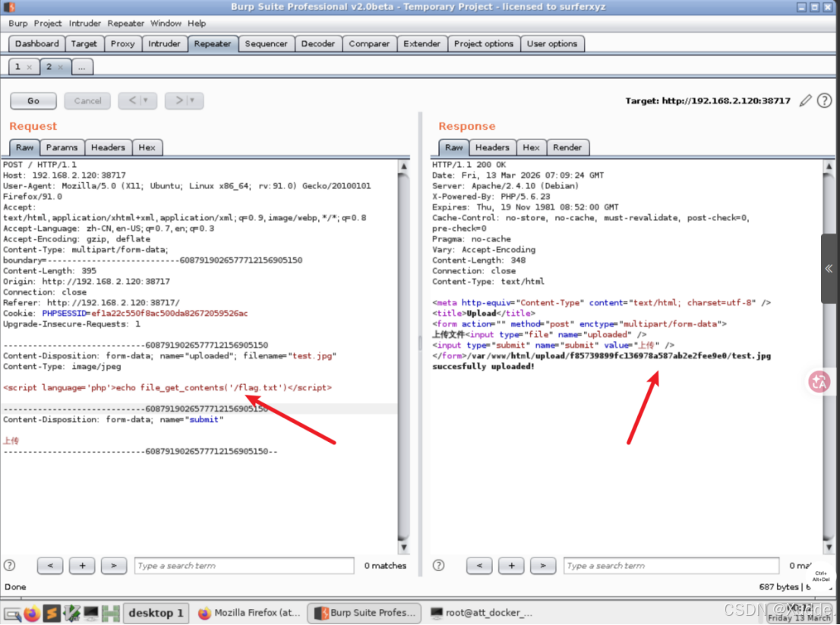Image resolution: width=840 pixels, height=625 pixels.
Task: Click request search plus options button
Action: 82,566
